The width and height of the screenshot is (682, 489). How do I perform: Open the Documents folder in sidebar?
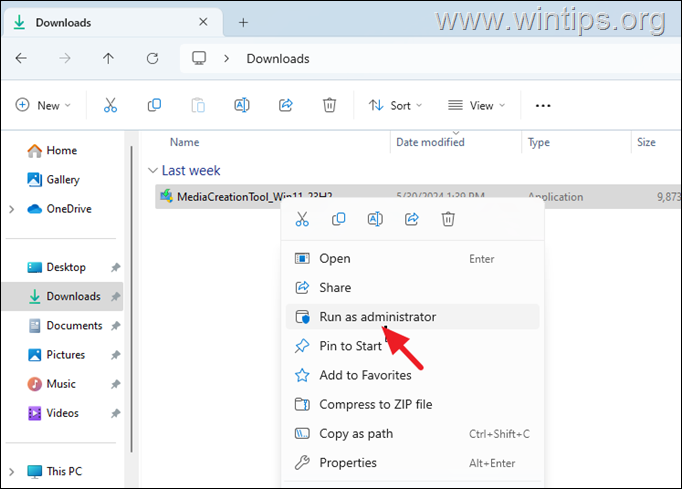73,326
